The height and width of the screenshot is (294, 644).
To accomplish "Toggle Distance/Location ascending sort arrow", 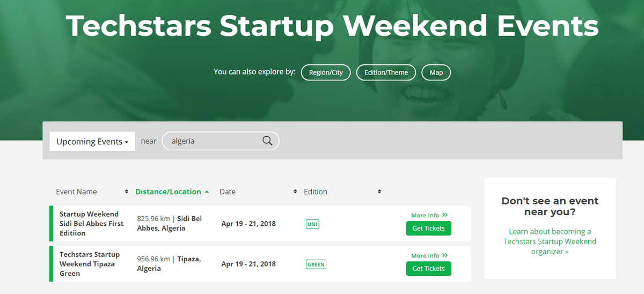I will (207, 192).
